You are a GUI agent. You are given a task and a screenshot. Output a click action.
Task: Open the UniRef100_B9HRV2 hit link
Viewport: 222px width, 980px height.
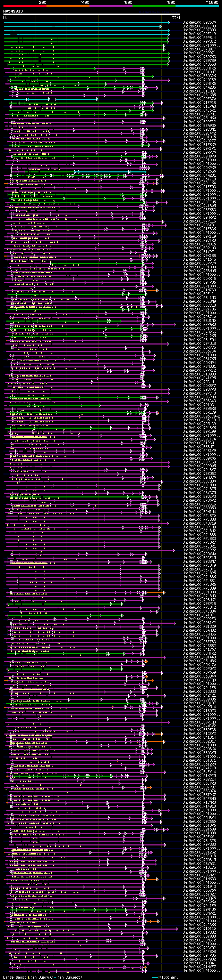point(199,218)
